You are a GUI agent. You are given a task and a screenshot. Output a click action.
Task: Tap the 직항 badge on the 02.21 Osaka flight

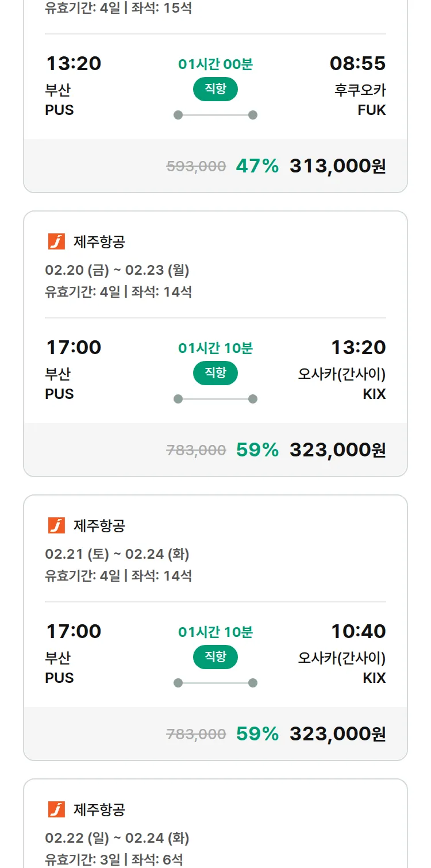(x=215, y=657)
